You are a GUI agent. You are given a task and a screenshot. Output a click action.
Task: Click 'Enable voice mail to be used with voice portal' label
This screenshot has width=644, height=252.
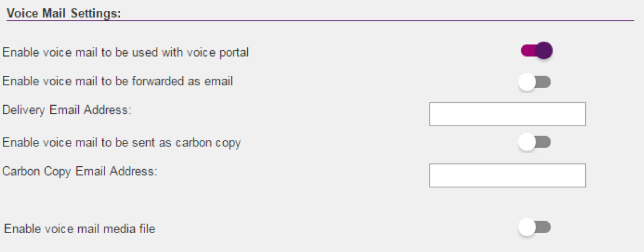click(x=126, y=53)
